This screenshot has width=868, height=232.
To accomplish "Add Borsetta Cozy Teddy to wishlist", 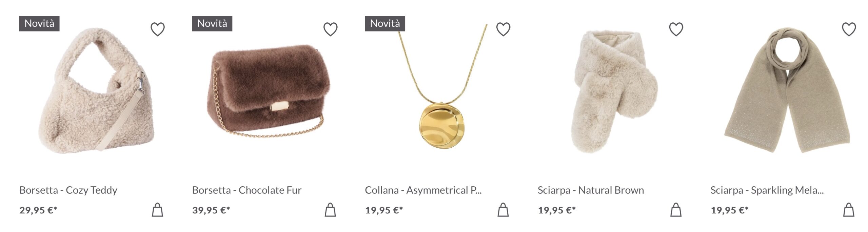I will tap(158, 29).
